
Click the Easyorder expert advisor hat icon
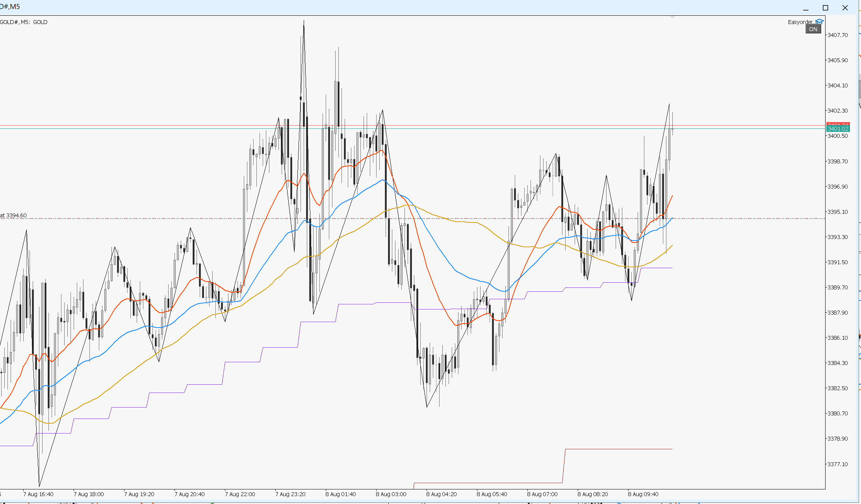(820, 22)
